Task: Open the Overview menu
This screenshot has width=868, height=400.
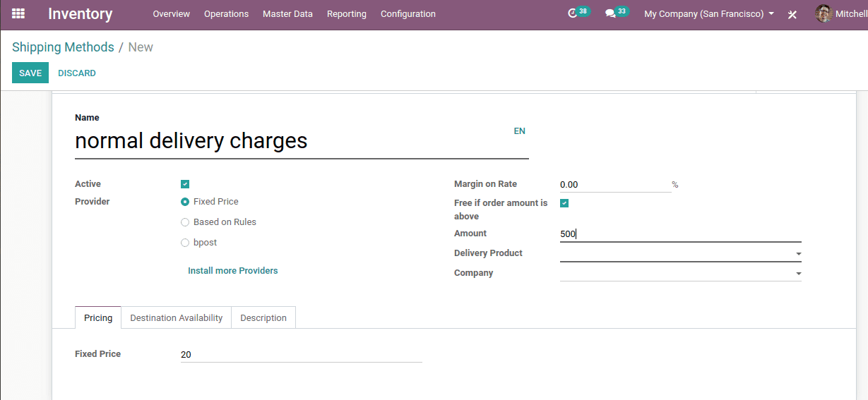Action: point(171,13)
